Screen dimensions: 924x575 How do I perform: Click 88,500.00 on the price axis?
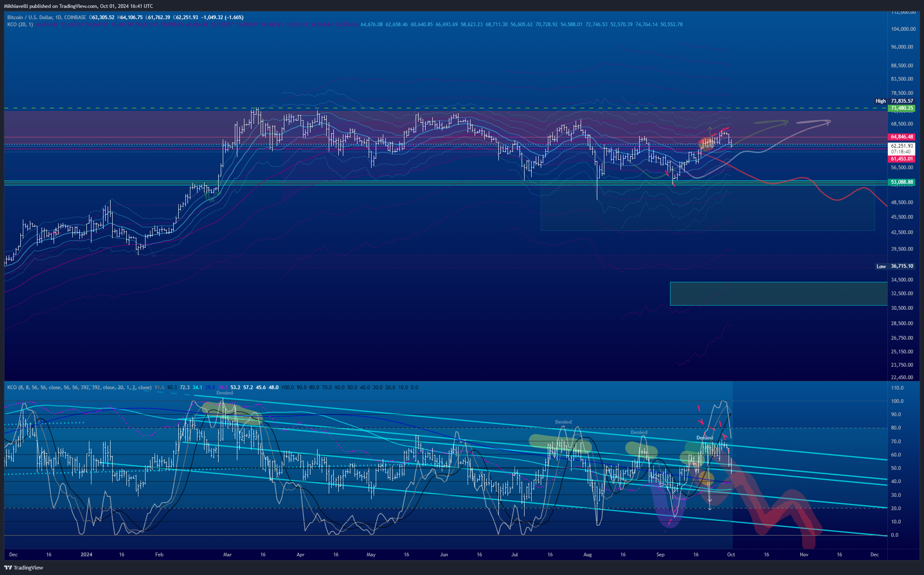pyautogui.click(x=902, y=66)
